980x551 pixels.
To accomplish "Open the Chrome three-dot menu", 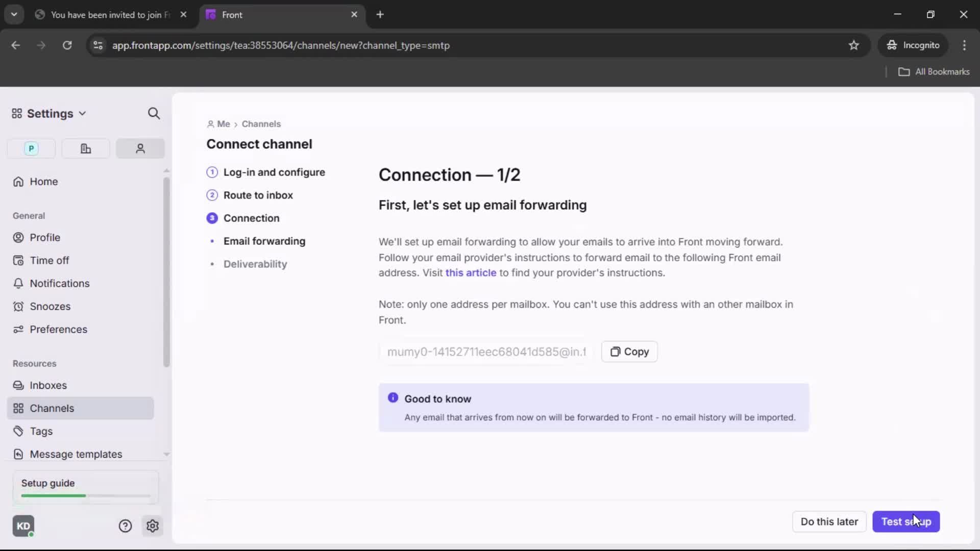I will [x=965, y=45].
